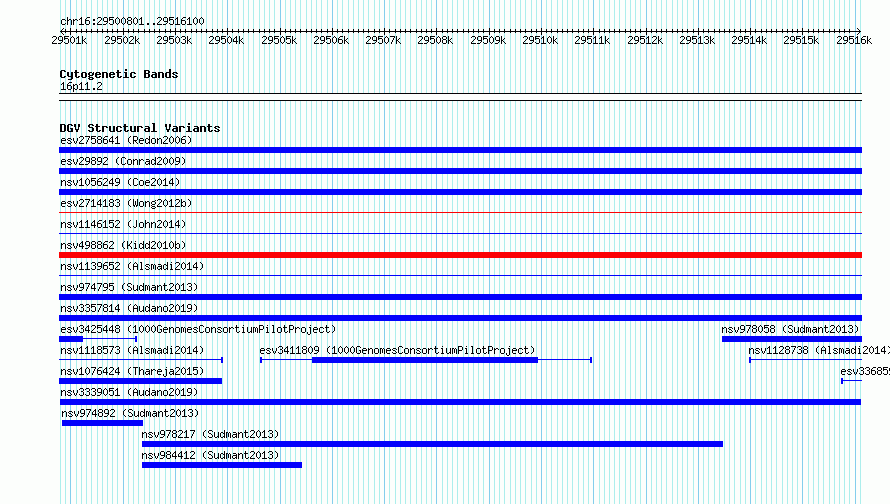Open variant nsv1128738 (Alsmadi2014) label
The width and height of the screenshot is (890, 504).
click(819, 350)
